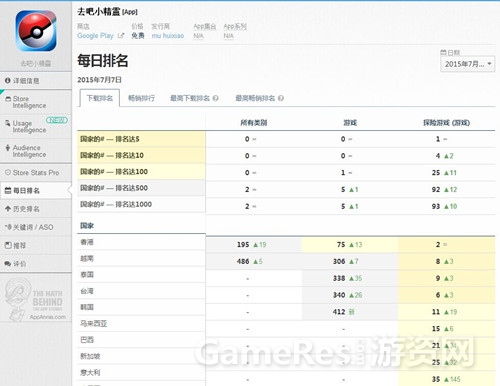Click the 412 new games ranking cell
The width and height of the screenshot is (500, 386).
(x=350, y=312)
